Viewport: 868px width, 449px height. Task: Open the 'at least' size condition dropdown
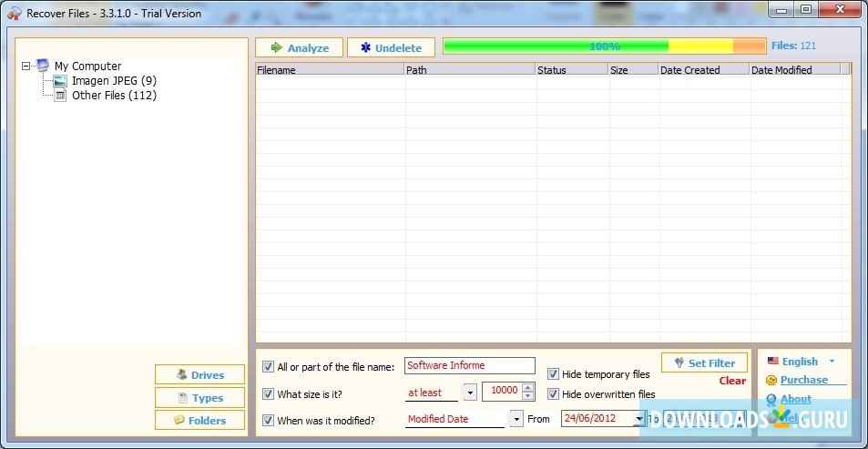[x=469, y=393]
